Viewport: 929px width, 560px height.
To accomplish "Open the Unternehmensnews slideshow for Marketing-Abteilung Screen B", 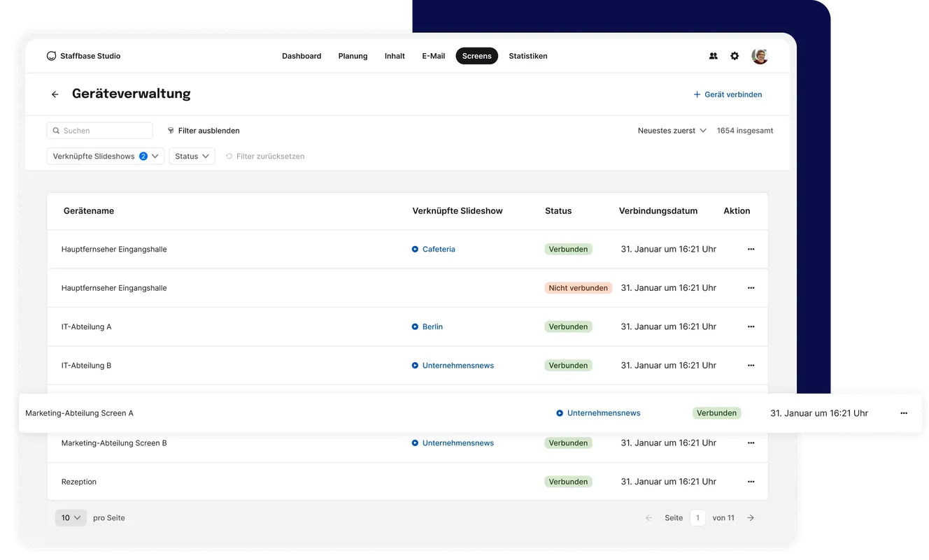I will click(x=458, y=443).
